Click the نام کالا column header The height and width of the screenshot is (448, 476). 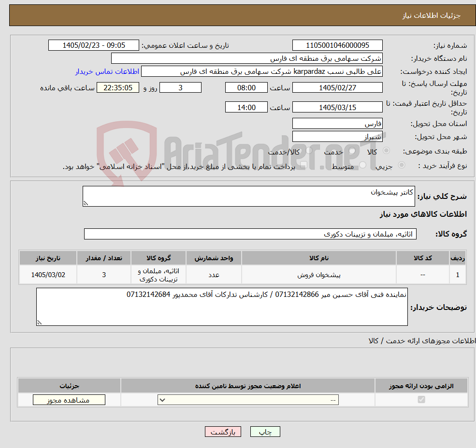tap(319, 258)
